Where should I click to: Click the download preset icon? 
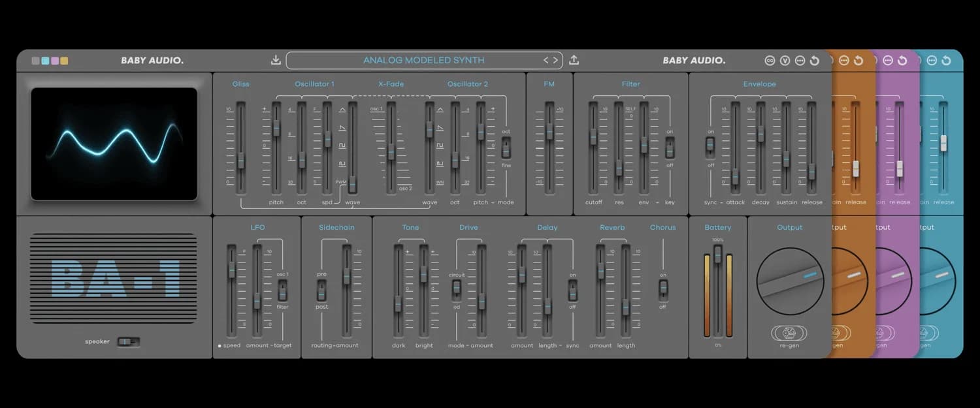[x=275, y=59]
